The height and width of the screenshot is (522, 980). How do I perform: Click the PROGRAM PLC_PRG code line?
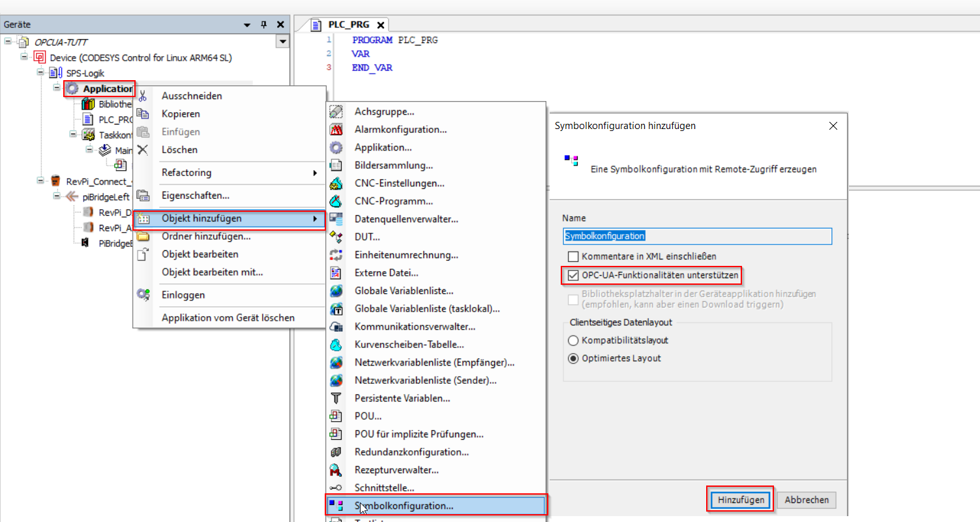coord(395,40)
